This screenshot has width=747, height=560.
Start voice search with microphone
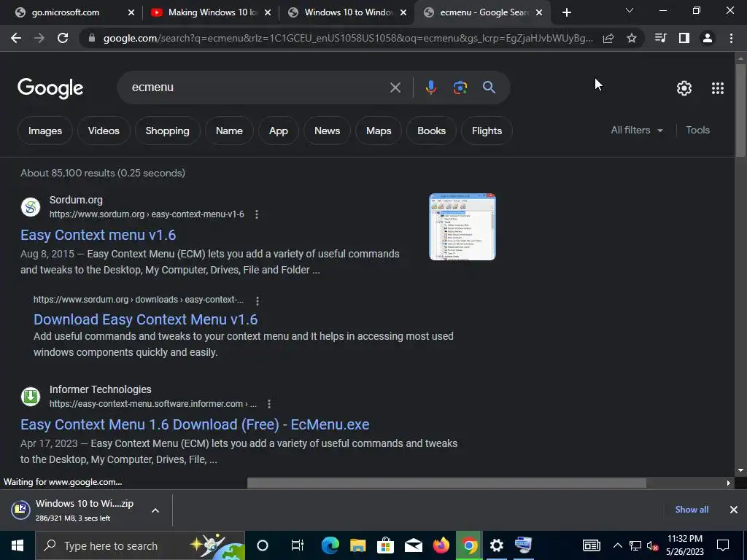click(431, 87)
